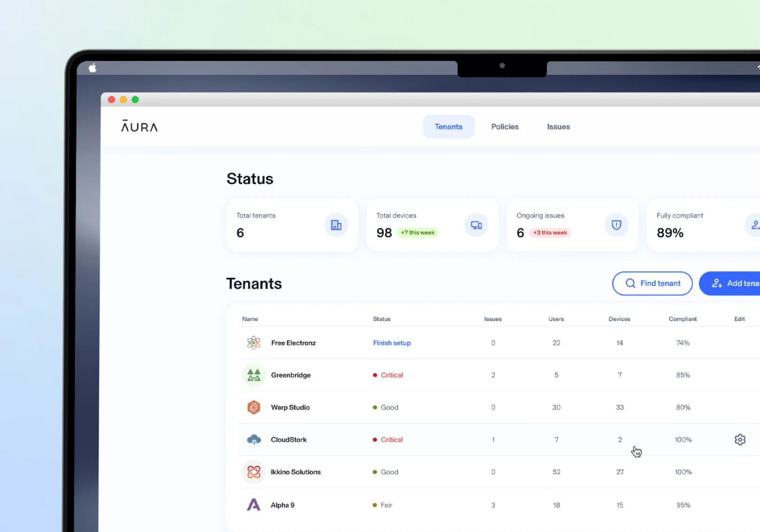Click the Free Electronz atom logo
760x532 pixels.
(x=254, y=343)
